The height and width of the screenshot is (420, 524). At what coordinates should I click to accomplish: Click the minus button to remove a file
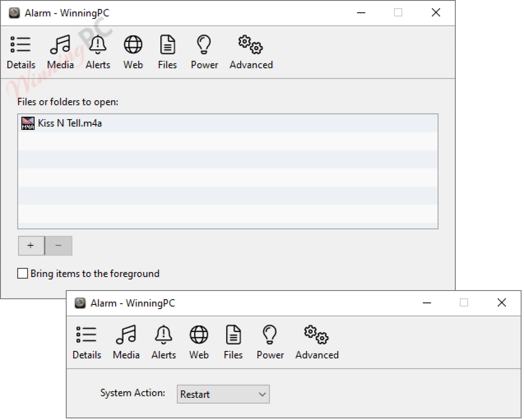click(x=59, y=245)
